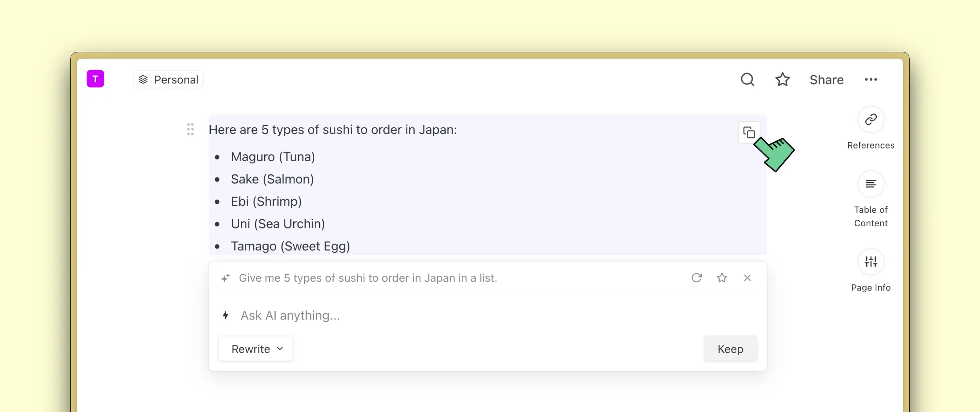
Task: Click the sparkle icon beside the prompt
Action: tap(226, 278)
